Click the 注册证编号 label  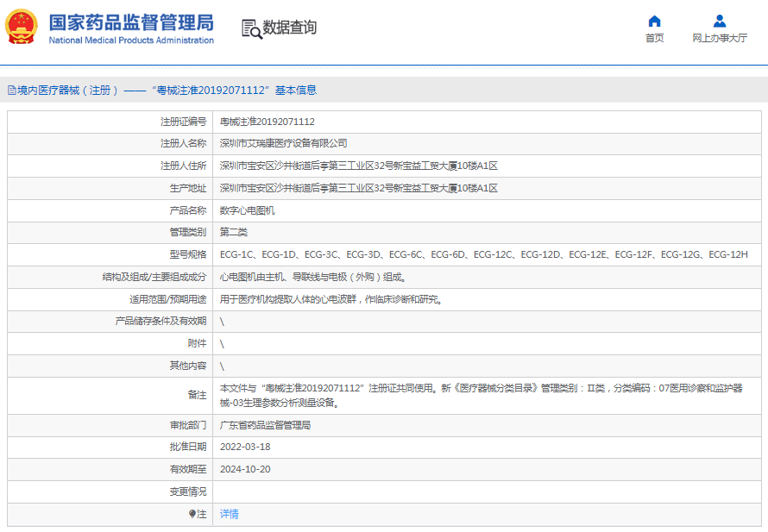[x=184, y=122]
